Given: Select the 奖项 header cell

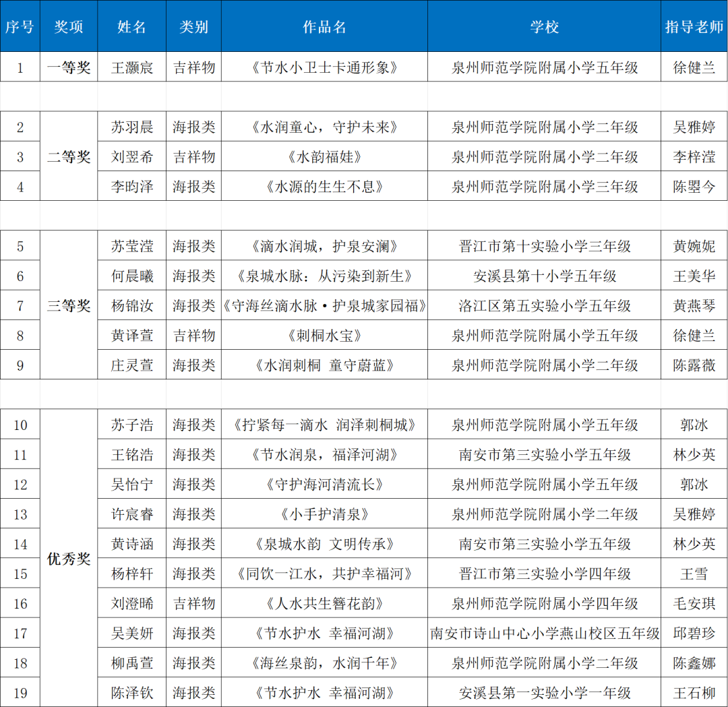Looking at the screenshot, I should (x=69, y=26).
